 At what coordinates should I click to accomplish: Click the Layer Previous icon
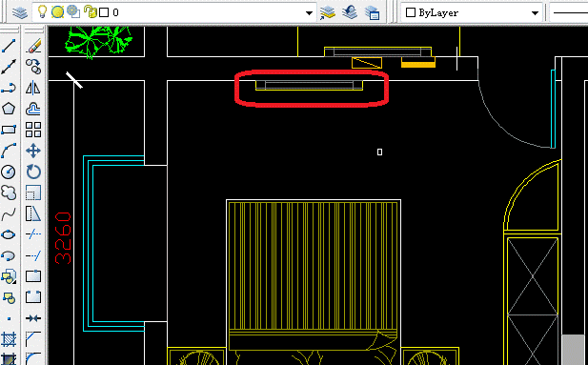tap(350, 12)
